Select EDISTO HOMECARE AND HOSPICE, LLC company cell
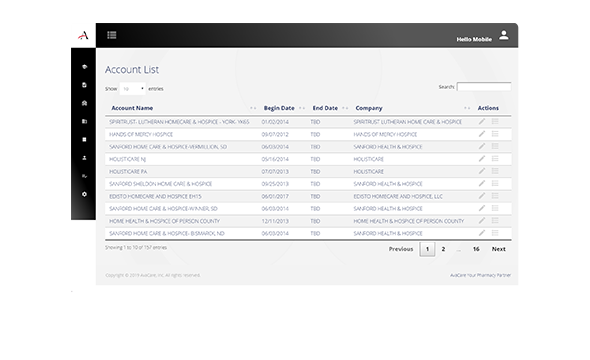This screenshot has height=360, width=590. coord(398,196)
